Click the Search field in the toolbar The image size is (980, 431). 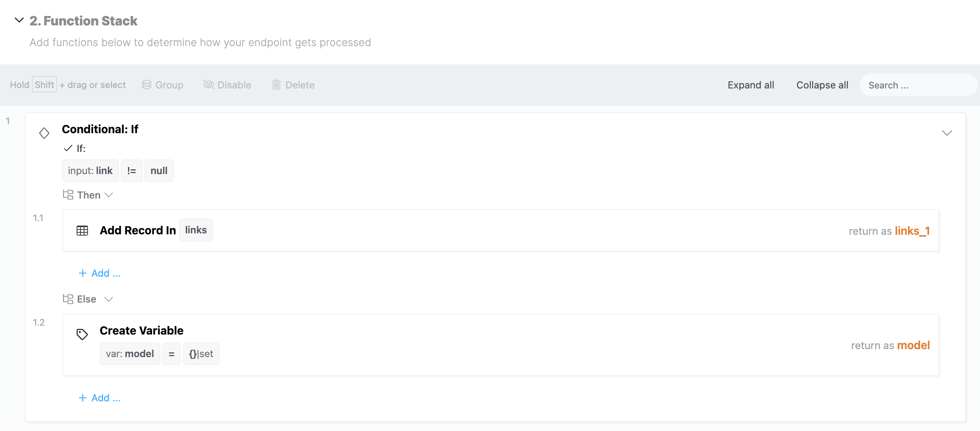918,85
